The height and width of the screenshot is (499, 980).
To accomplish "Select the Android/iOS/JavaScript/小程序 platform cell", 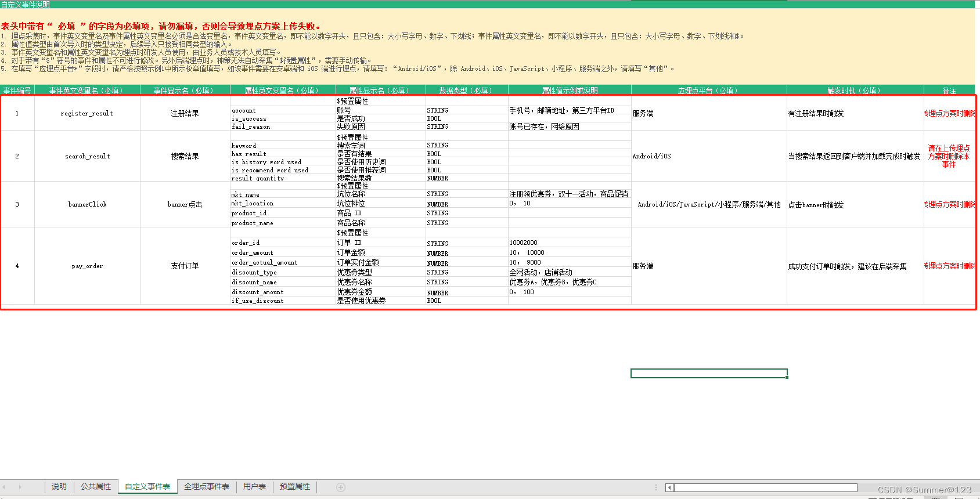I will click(709, 204).
